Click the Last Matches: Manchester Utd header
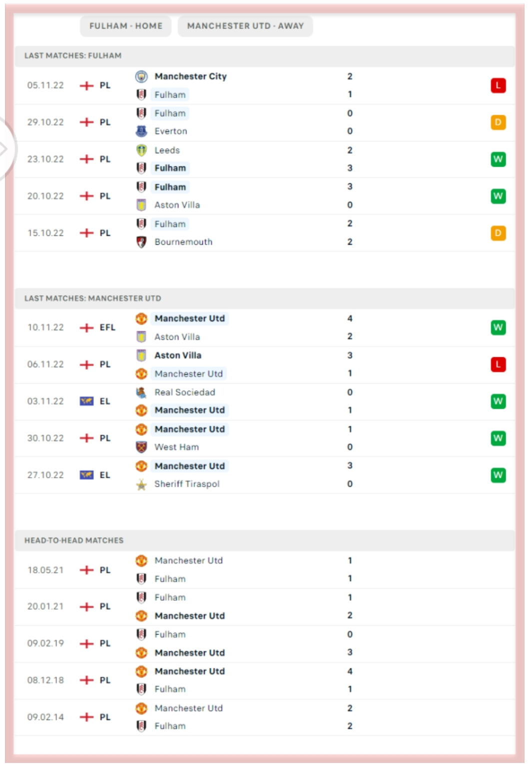This screenshot has height=767, width=532. click(93, 298)
